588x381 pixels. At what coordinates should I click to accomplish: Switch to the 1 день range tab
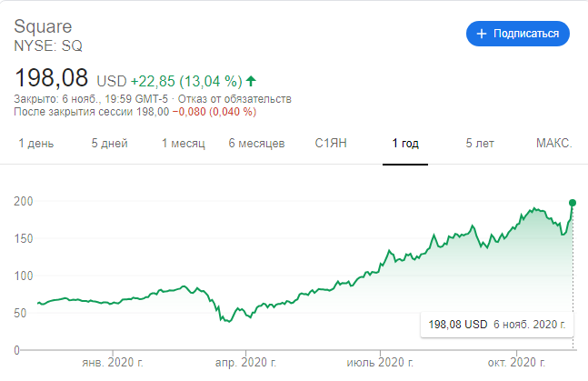click(36, 144)
